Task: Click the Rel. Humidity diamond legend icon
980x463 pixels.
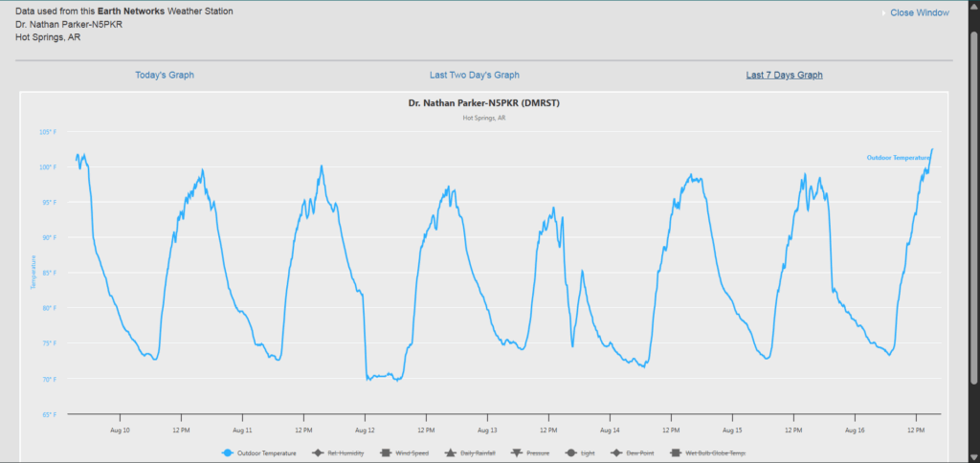Action: pos(318,452)
